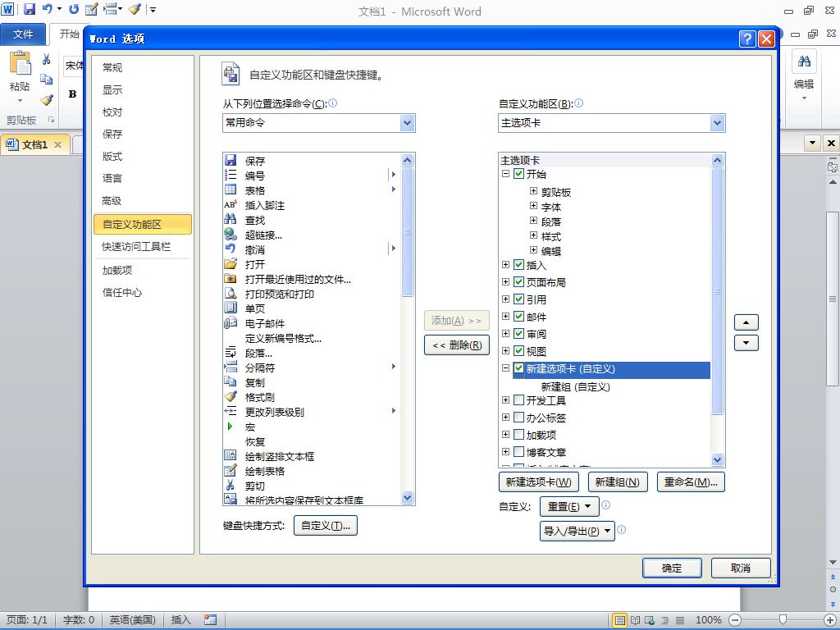Select the 打印预览和打印 command
Screen dimensions: 840x630
pyautogui.click(x=311, y=294)
